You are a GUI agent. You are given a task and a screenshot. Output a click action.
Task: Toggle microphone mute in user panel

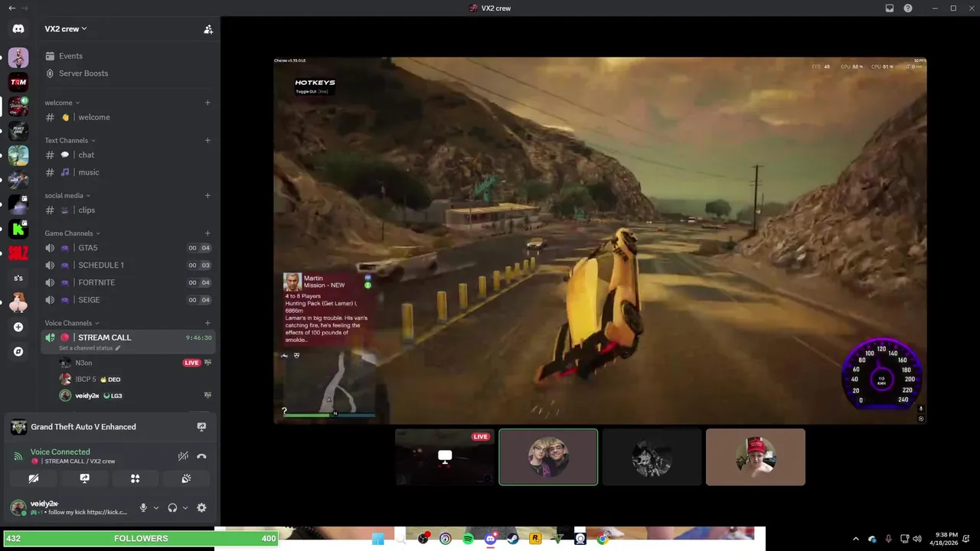coord(143,507)
